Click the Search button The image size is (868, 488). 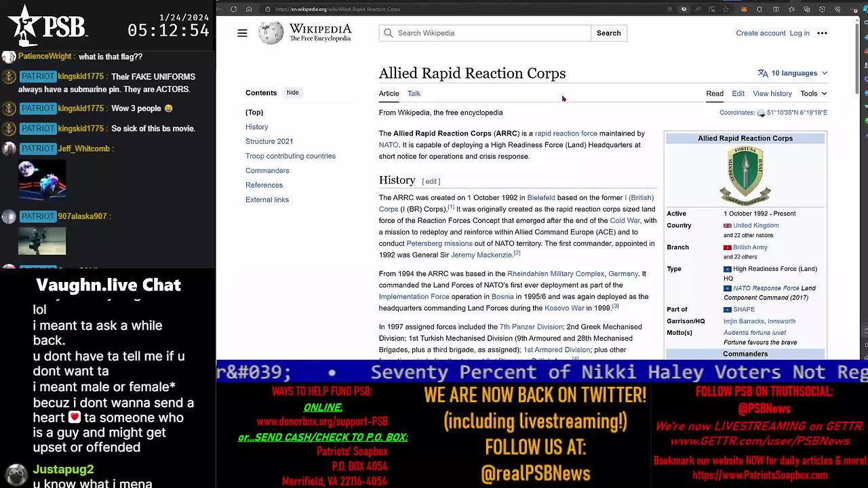tap(608, 33)
